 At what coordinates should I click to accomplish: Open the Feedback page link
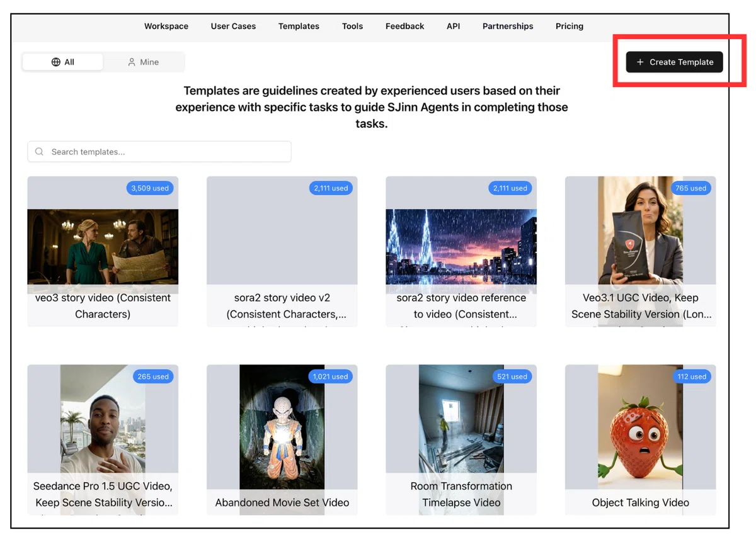point(405,26)
